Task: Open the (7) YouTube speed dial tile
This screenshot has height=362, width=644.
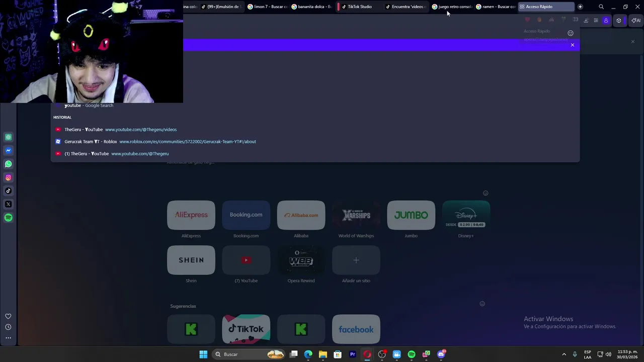Action: point(246,260)
